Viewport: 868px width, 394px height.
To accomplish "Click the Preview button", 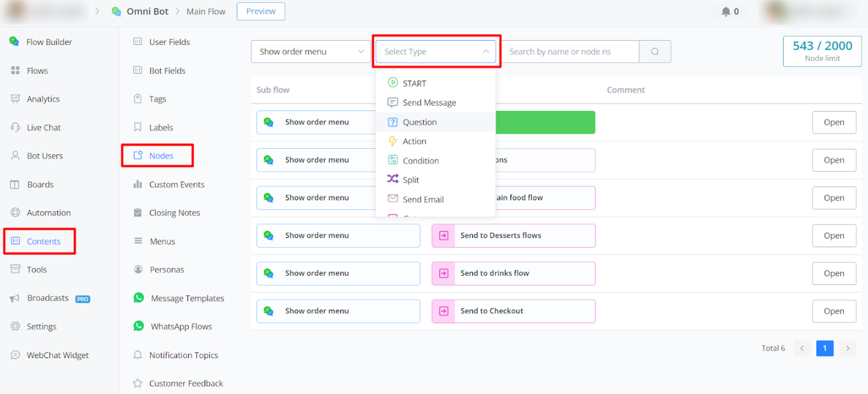I will pyautogui.click(x=260, y=12).
